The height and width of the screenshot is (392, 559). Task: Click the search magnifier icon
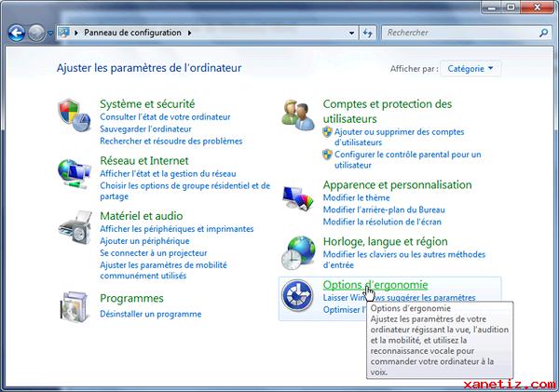[x=543, y=33]
